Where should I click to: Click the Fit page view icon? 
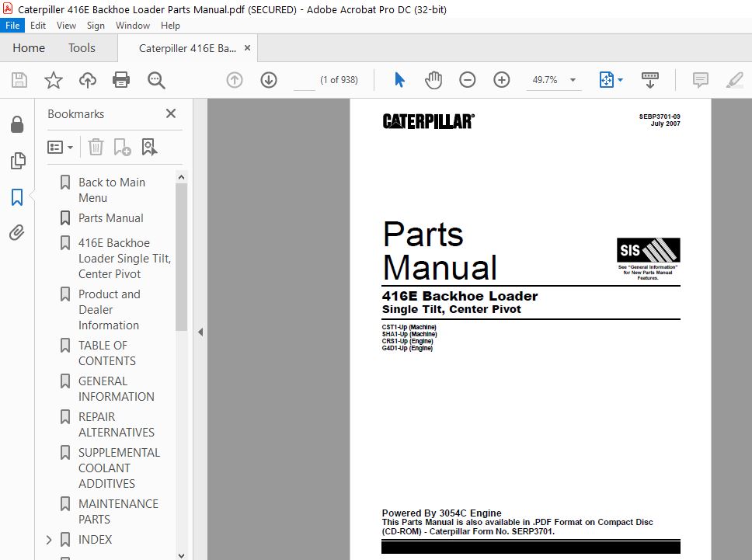[606, 80]
